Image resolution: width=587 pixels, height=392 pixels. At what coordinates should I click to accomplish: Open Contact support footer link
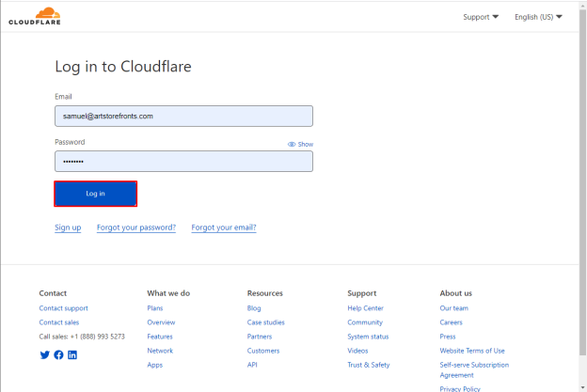pyautogui.click(x=64, y=308)
